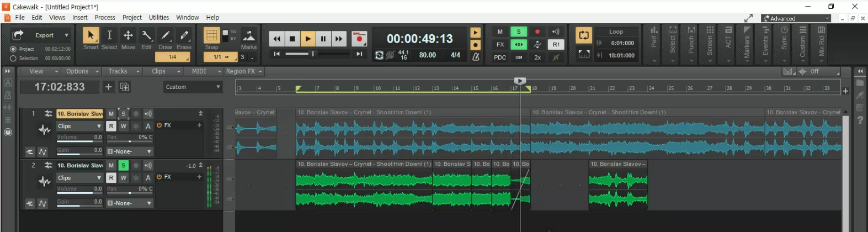Click the Play button
The image size is (868, 232).
tap(308, 39)
